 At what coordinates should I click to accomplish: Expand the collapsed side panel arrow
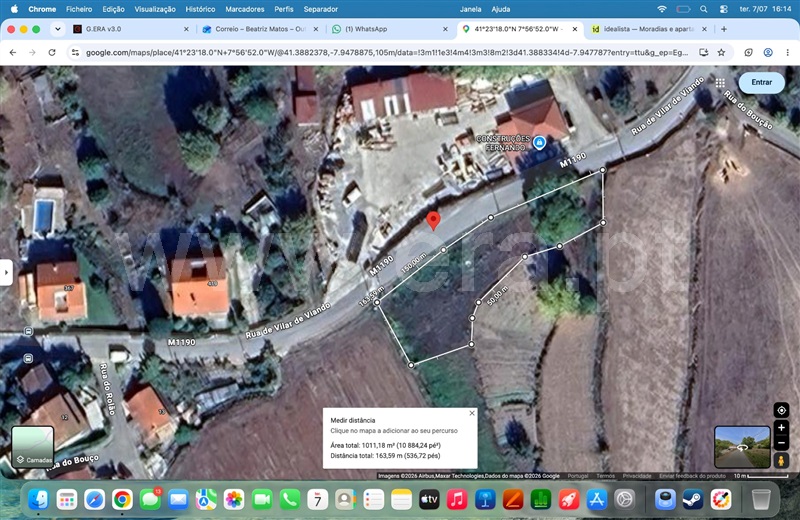(x=6, y=273)
